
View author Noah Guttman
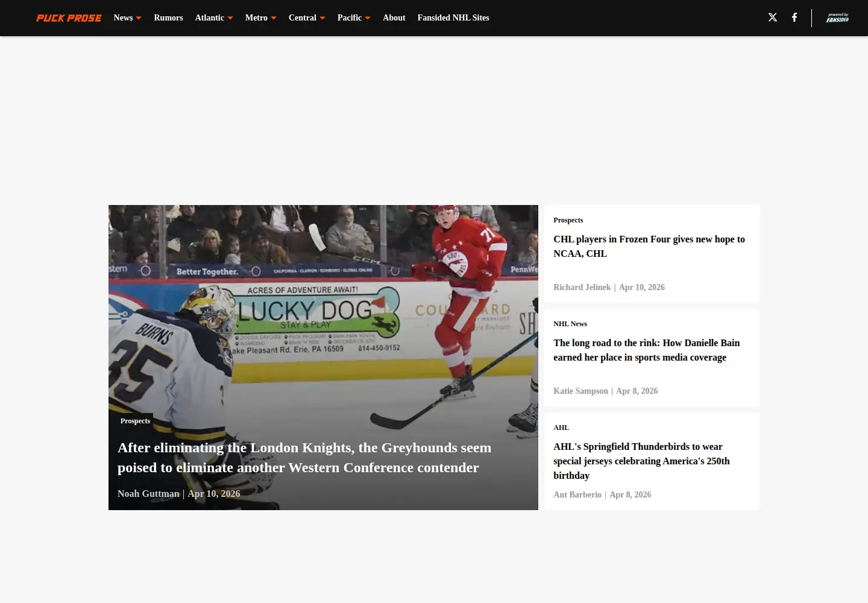148,494
